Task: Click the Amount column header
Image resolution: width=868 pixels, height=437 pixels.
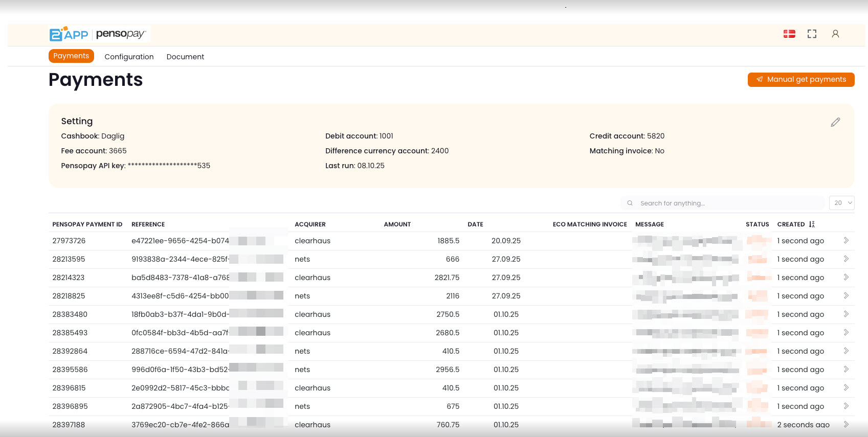Action: tap(397, 224)
